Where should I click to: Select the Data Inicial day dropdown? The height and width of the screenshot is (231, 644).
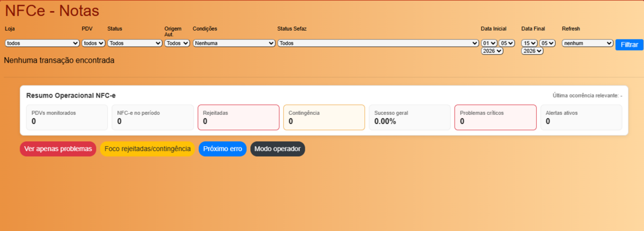click(x=489, y=43)
